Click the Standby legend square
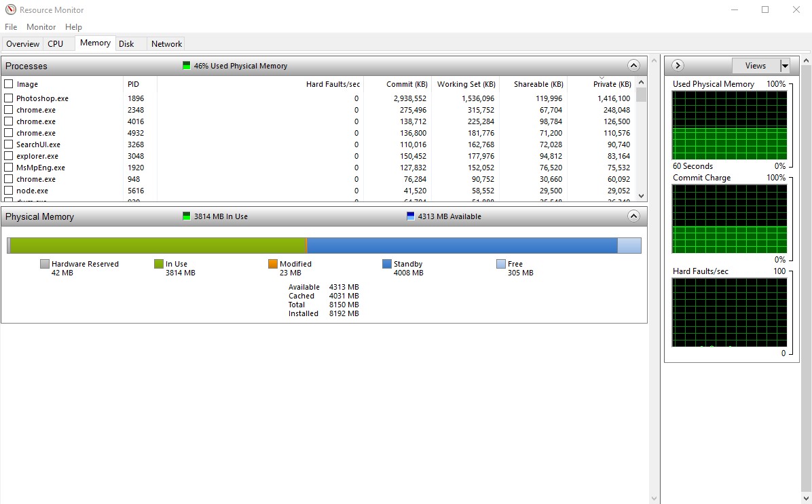 tap(386, 264)
